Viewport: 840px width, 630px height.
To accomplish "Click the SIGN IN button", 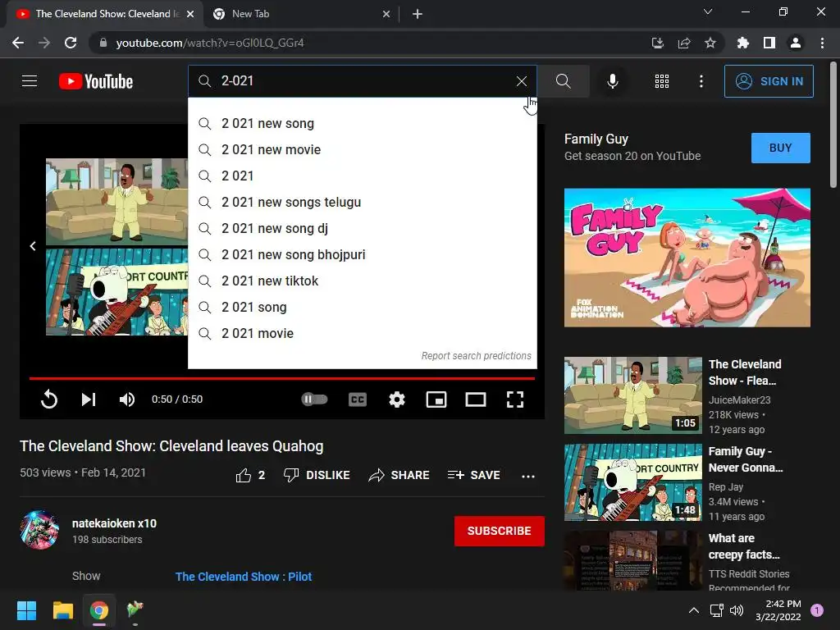I will [x=769, y=81].
